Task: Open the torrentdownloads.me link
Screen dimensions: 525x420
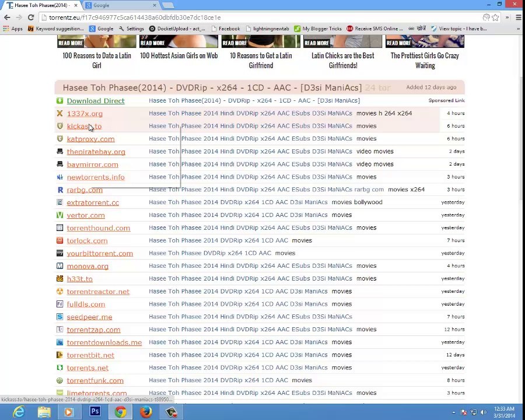Action: tap(104, 342)
